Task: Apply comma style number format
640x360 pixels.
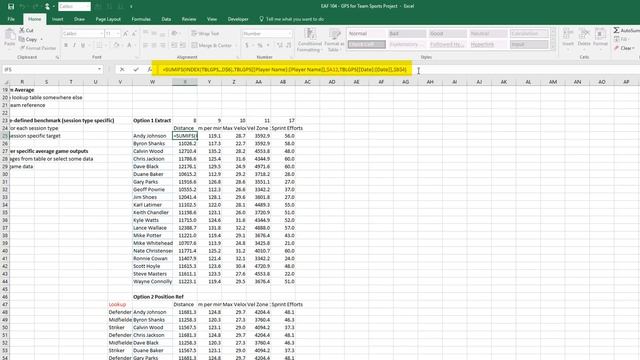Action: point(268,45)
